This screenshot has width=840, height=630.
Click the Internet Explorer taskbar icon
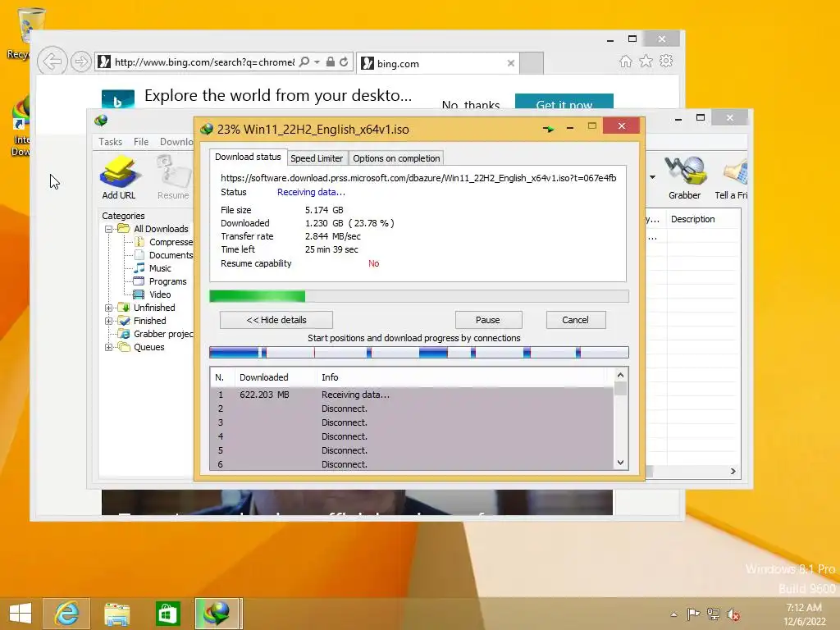66,614
